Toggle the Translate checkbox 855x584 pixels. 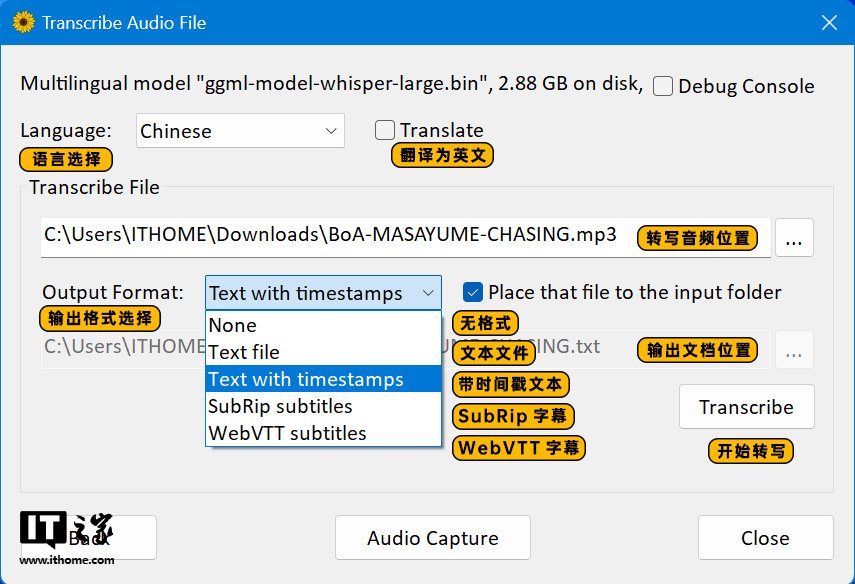[x=385, y=130]
